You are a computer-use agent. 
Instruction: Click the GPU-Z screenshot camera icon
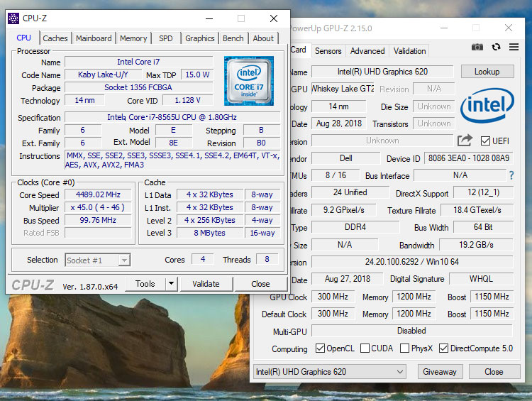tap(477, 47)
